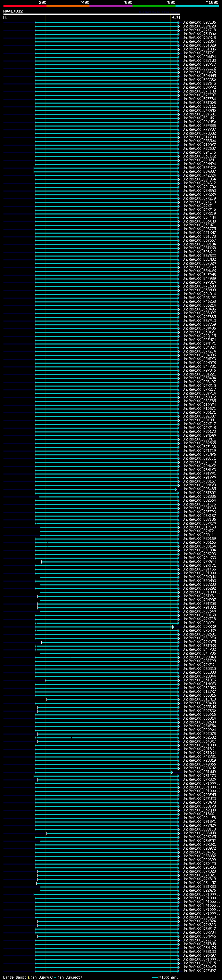Select label UniRef100_A9NYV3
The width and height of the screenshot is (222, 980).
pos(199,485)
